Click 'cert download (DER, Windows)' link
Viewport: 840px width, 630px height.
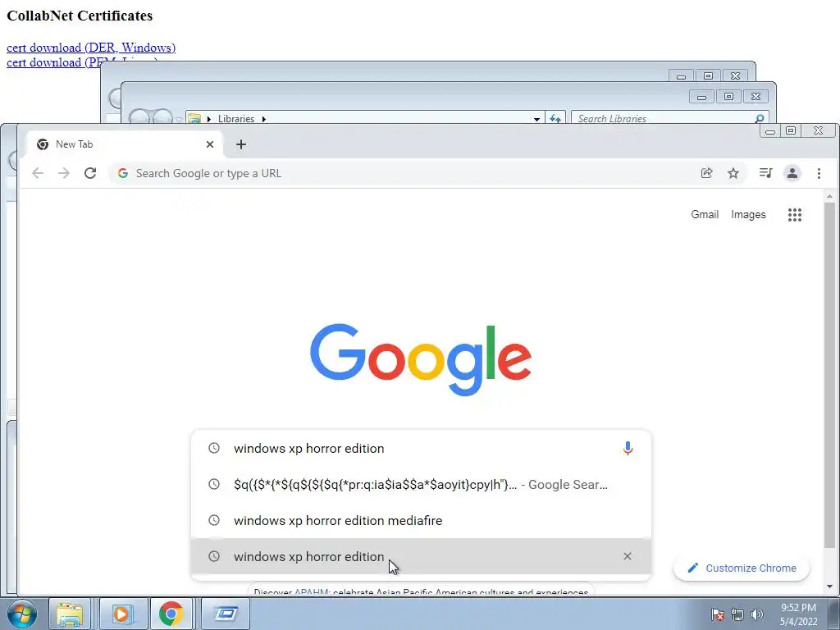pyautogui.click(x=91, y=47)
